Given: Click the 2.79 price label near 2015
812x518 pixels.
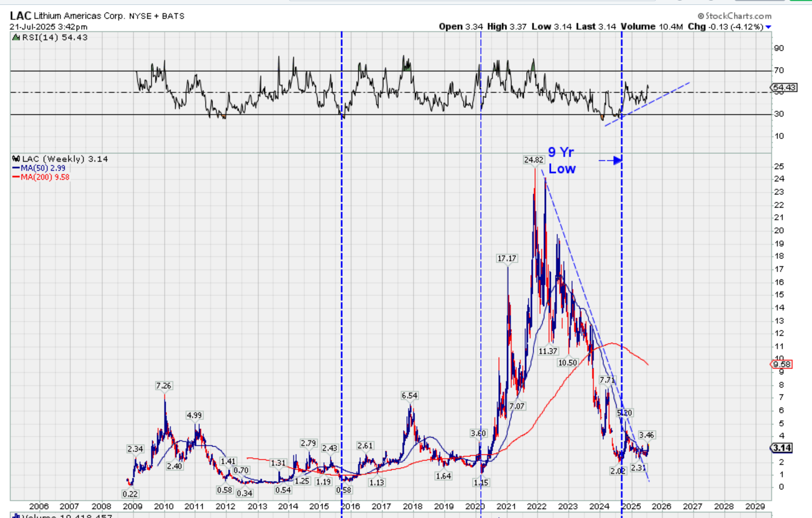Looking at the screenshot, I should 308,443.
